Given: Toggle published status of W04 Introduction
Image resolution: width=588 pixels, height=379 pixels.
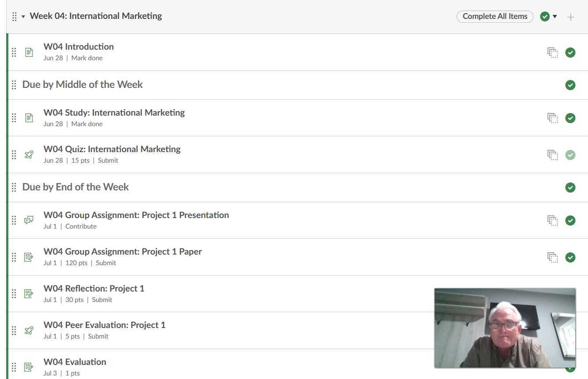Looking at the screenshot, I should coord(570,53).
